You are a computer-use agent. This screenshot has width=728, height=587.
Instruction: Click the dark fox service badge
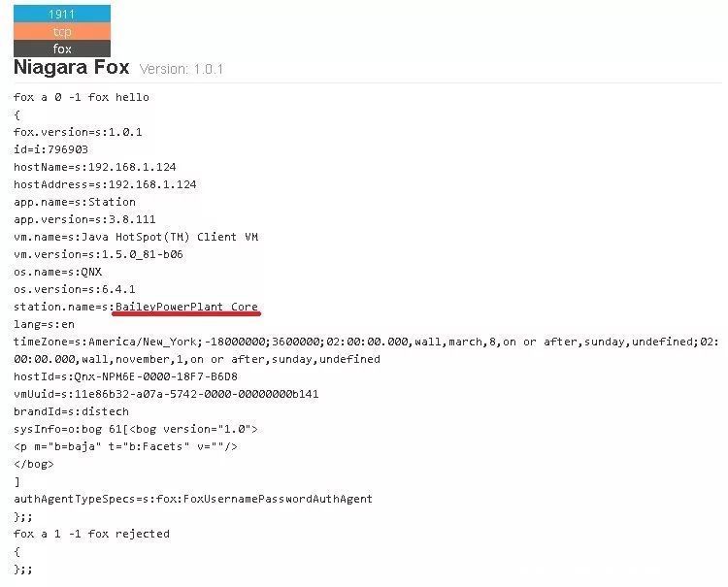click(x=62, y=49)
